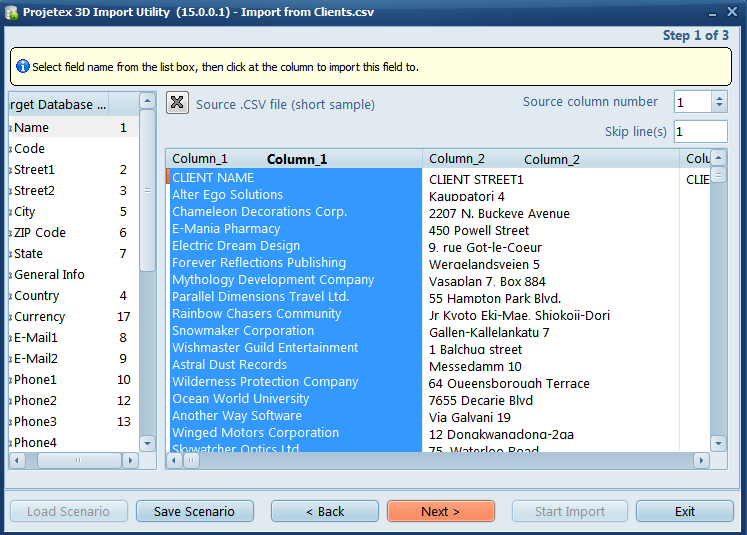Image resolution: width=747 pixels, height=535 pixels.
Task: Click the field list vertical scrollbar thumb
Action: pyautogui.click(x=148, y=191)
